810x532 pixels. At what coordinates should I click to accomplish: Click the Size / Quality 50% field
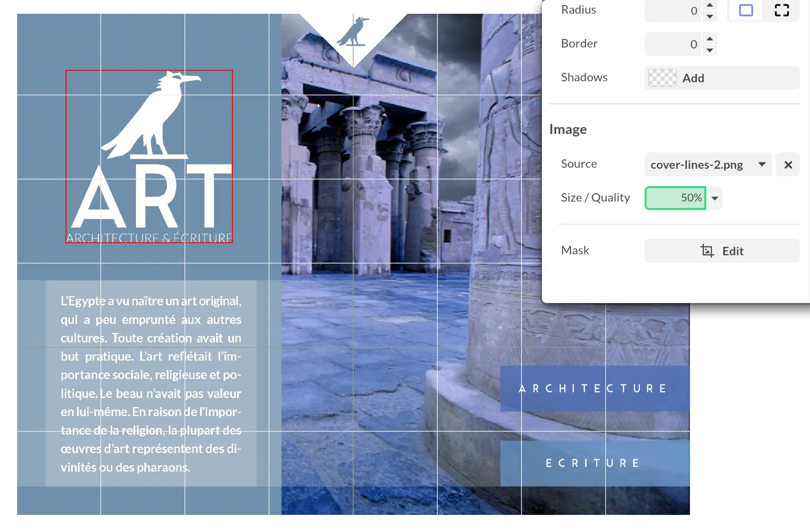click(x=675, y=198)
